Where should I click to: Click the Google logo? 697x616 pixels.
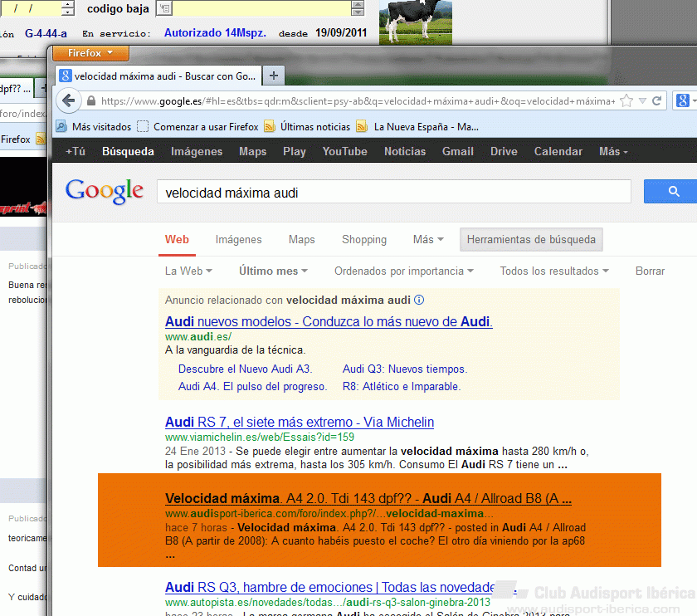(105, 191)
